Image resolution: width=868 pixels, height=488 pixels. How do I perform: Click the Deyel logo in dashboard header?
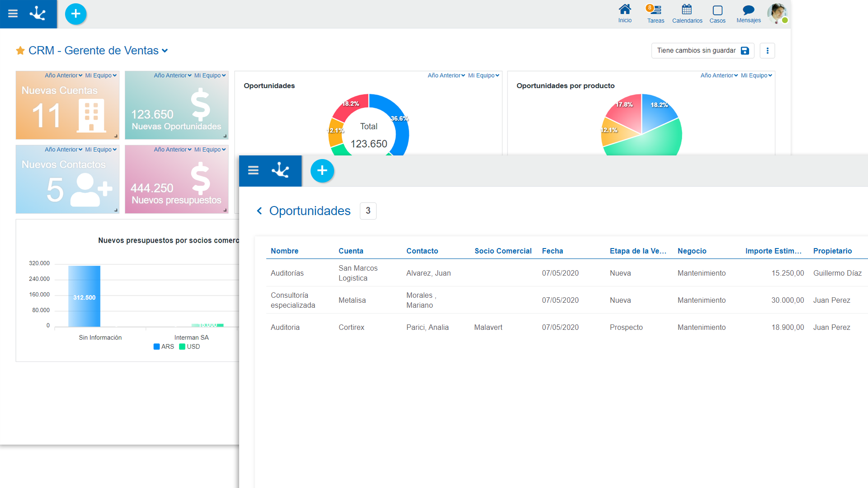38,14
